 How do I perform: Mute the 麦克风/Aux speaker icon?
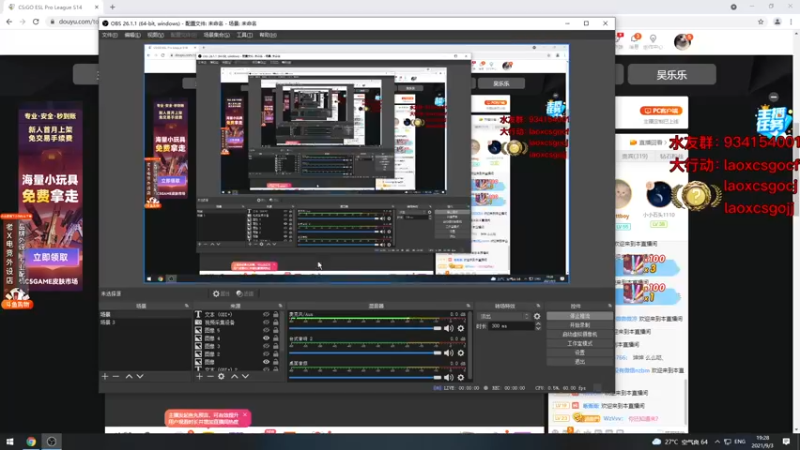click(448, 329)
